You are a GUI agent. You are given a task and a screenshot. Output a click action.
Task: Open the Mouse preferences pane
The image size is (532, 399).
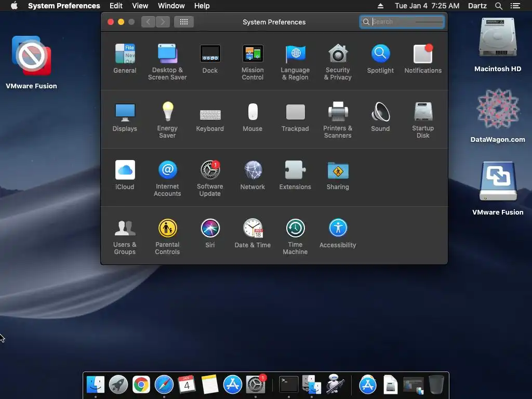252,117
